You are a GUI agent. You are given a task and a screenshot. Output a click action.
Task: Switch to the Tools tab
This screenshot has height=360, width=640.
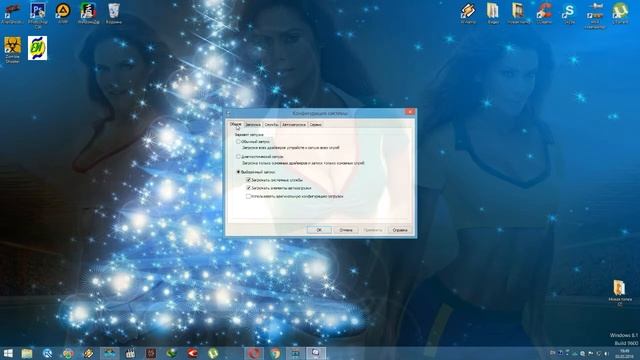point(316,124)
